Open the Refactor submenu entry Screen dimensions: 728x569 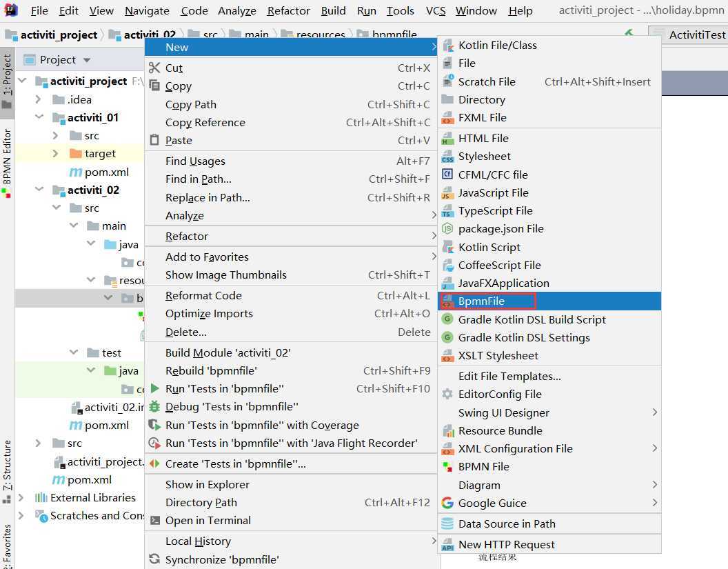pos(291,237)
